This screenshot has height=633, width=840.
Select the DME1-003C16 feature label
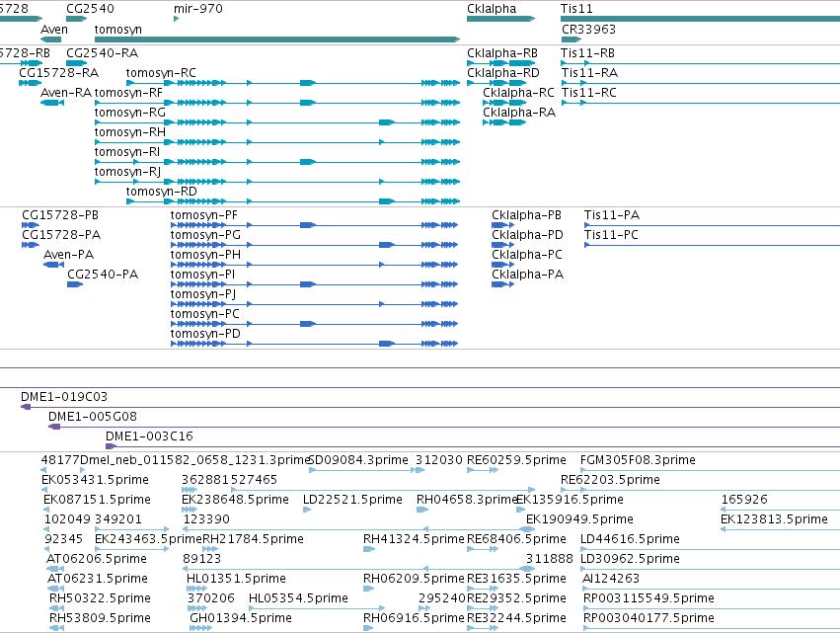pos(149,436)
